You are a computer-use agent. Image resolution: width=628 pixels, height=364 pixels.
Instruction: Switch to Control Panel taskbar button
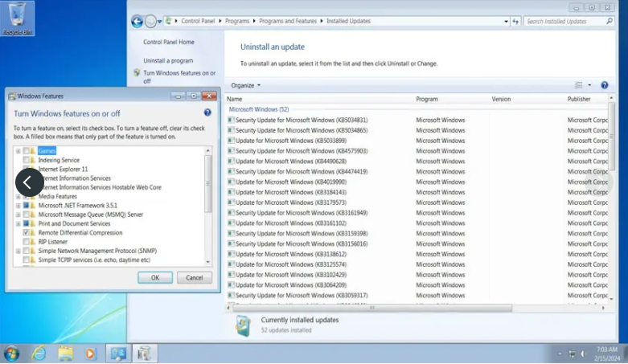coord(118,354)
